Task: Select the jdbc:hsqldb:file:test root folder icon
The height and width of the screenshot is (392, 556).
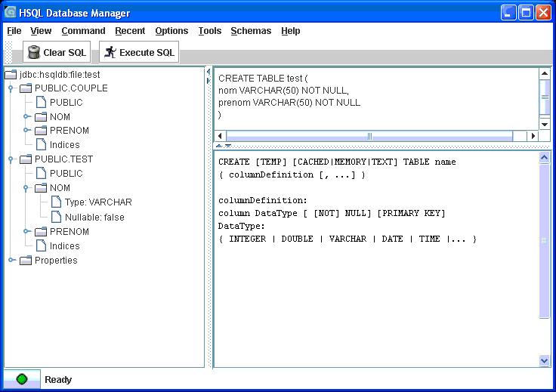Action: [11, 75]
